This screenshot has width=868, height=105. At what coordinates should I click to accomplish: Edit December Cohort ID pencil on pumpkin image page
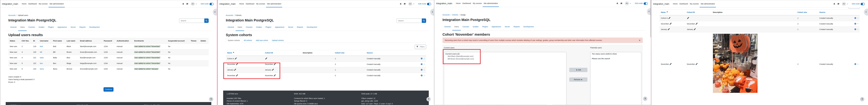tap(697, 24)
